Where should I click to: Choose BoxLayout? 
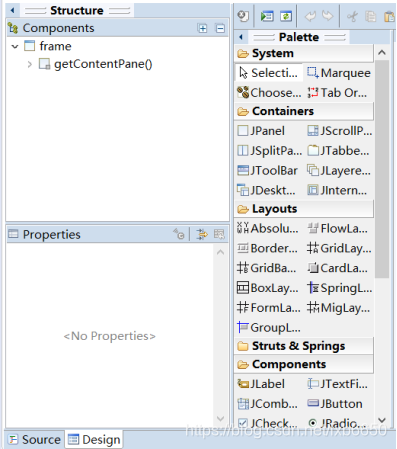click(x=268, y=288)
